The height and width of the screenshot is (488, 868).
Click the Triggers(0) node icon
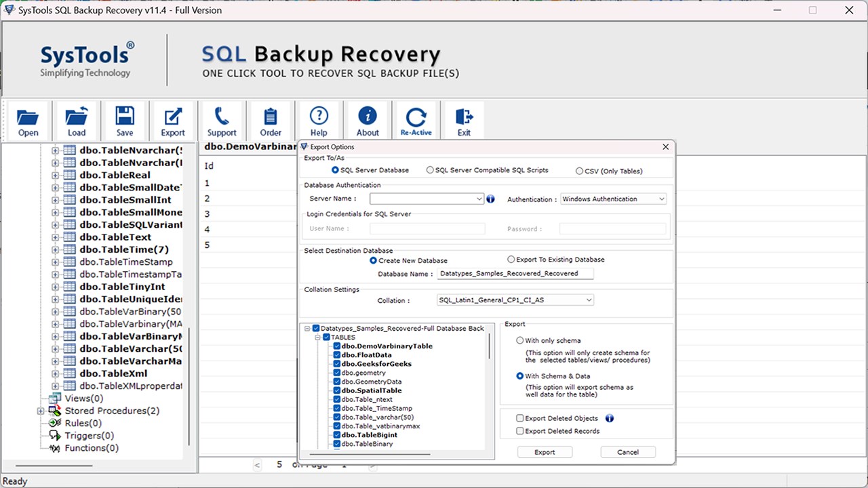(56, 435)
